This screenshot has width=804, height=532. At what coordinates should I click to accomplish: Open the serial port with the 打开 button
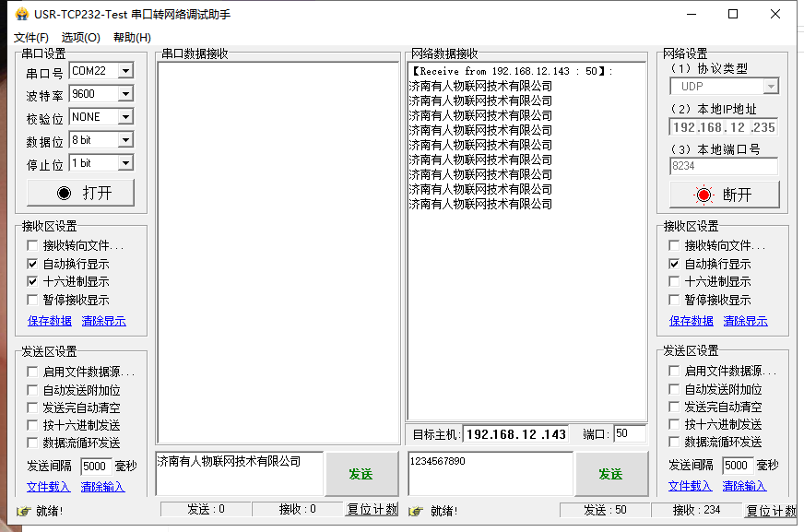coord(81,193)
